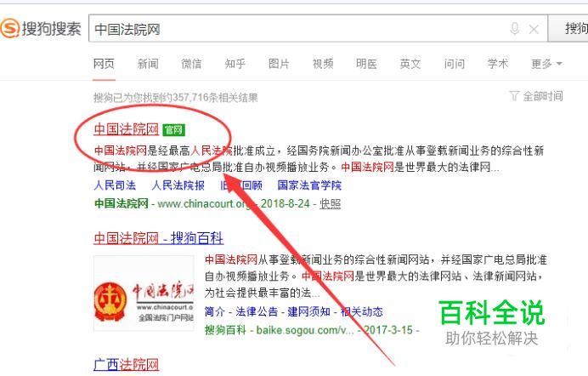Open the 全部时间 filter funnel icon
Screen dimensions: 588x376
pos(514,95)
